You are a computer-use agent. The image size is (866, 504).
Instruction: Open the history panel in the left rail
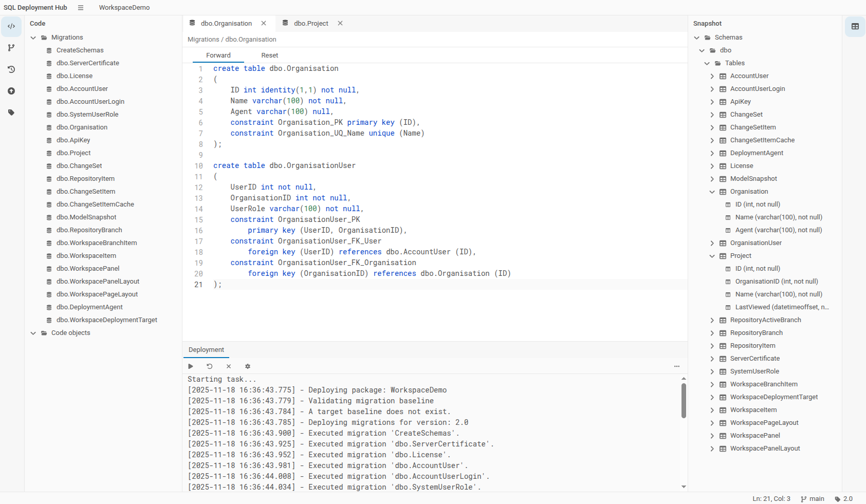11,69
